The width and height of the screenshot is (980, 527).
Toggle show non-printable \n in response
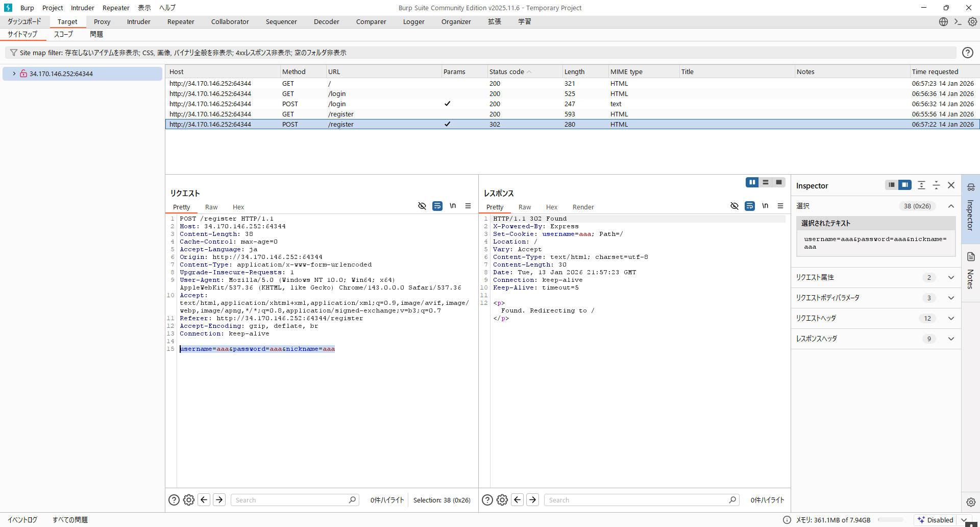765,206
